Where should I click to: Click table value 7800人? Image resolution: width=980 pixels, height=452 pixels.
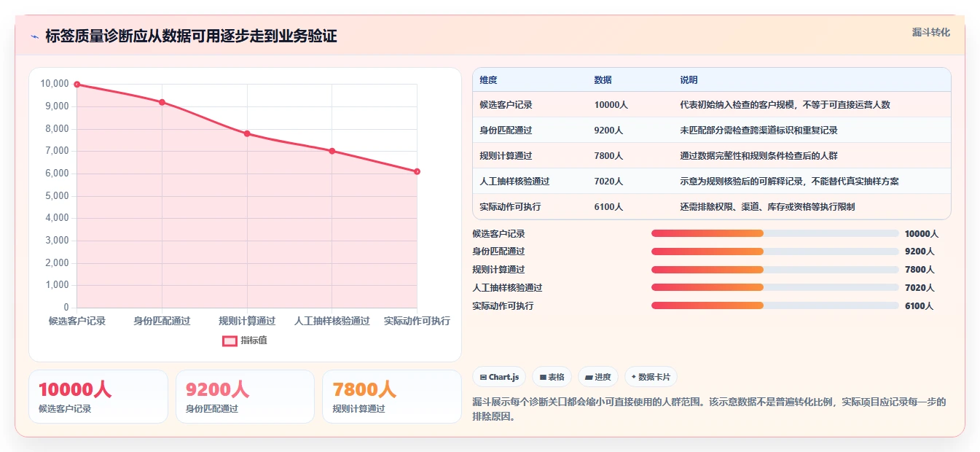coord(608,156)
